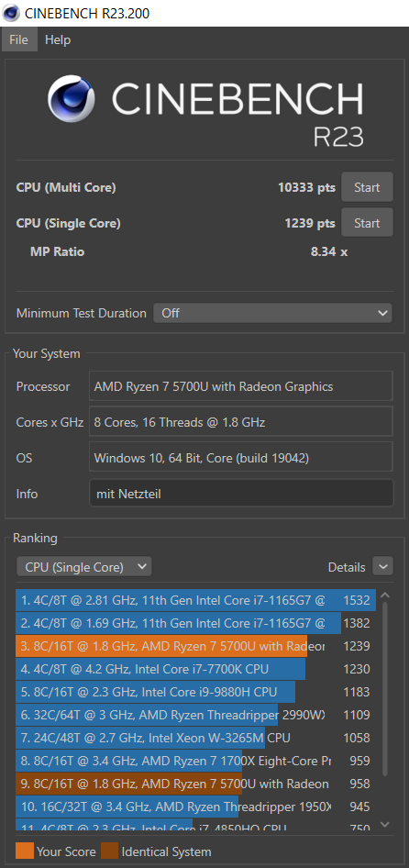Click the Cinebench sphere logo in the header
The height and width of the screenshot is (868, 409).
[x=72, y=99]
